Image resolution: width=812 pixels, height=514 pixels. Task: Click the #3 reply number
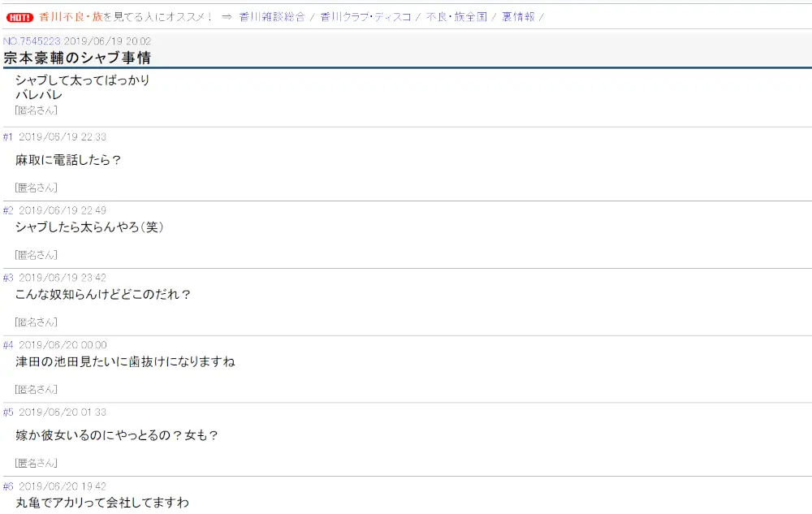(8, 279)
